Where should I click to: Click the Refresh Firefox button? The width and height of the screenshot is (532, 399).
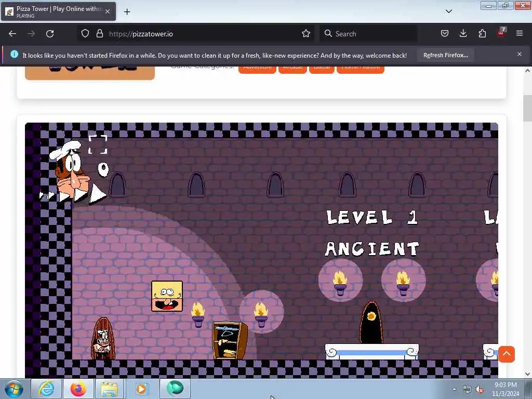pyautogui.click(x=445, y=55)
